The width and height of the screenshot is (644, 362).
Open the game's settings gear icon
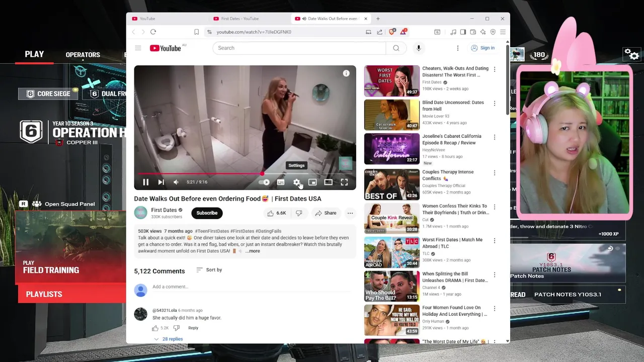tap(631, 54)
